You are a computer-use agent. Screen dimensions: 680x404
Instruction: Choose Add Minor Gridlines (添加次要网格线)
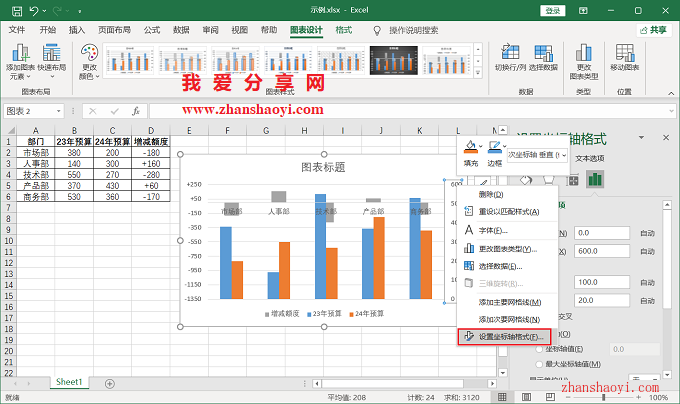[x=507, y=319]
